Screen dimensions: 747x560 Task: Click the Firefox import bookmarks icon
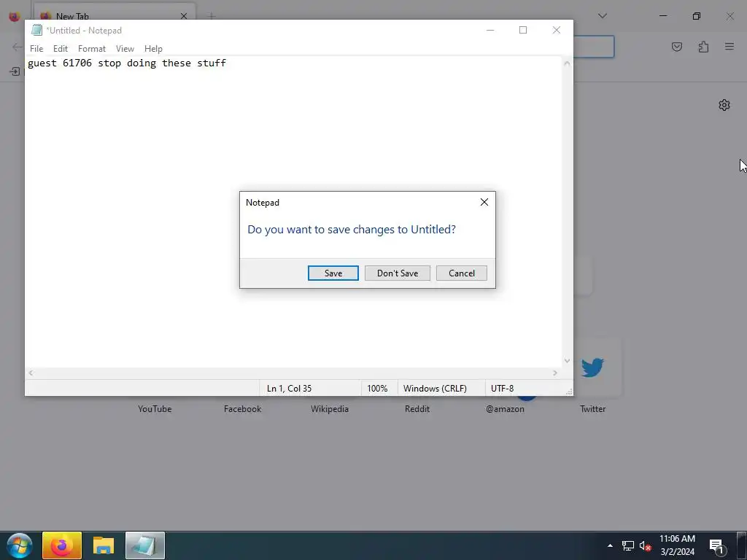[x=15, y=71]
